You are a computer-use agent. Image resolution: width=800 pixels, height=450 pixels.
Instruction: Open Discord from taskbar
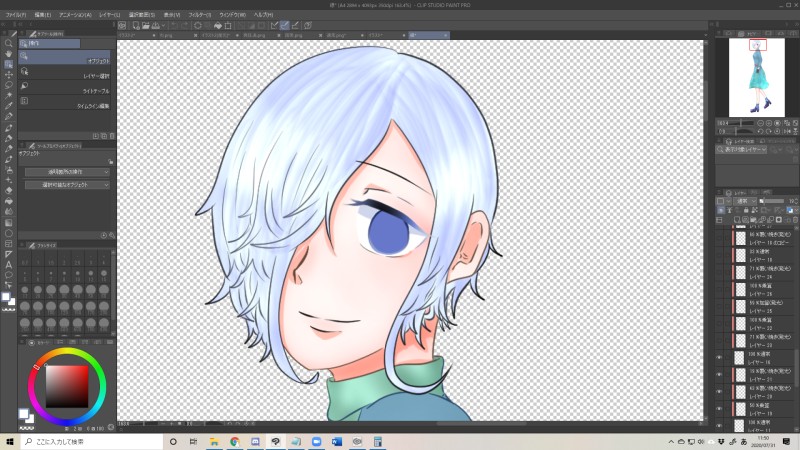[x=255, y=441]
